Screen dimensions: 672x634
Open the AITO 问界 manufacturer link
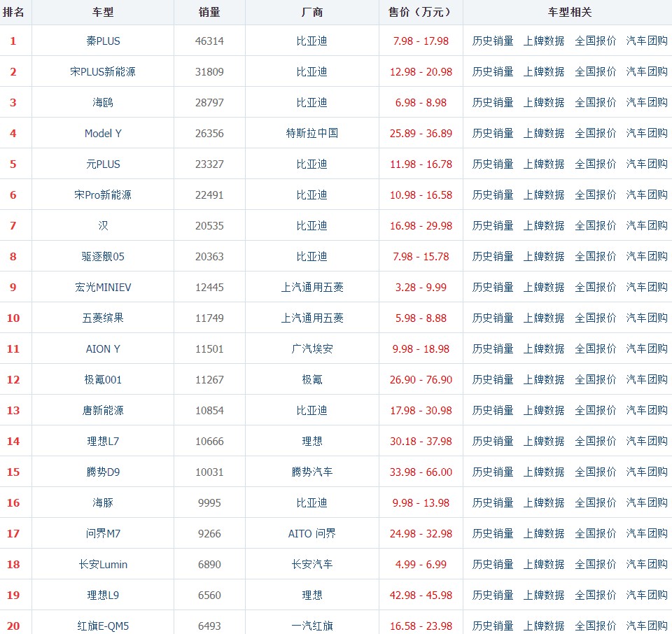coord(312,534)
